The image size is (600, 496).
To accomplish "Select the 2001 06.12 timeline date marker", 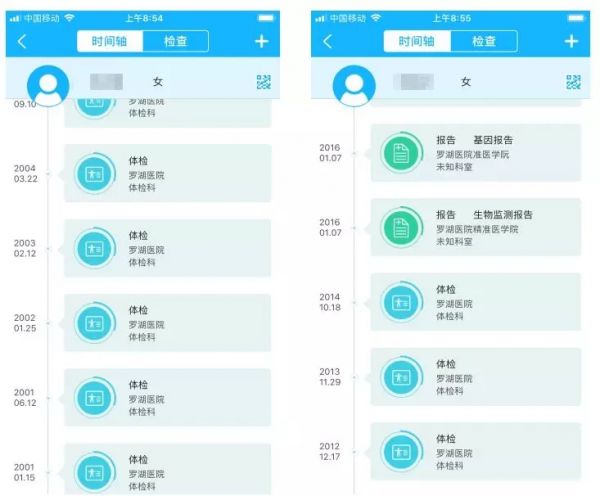I will [x=25, y=397].
